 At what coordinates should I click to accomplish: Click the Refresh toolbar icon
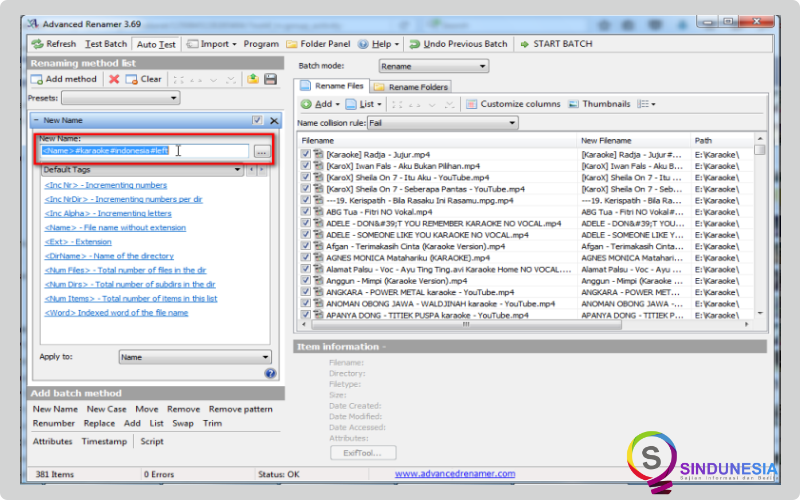(x=38, y=44)
